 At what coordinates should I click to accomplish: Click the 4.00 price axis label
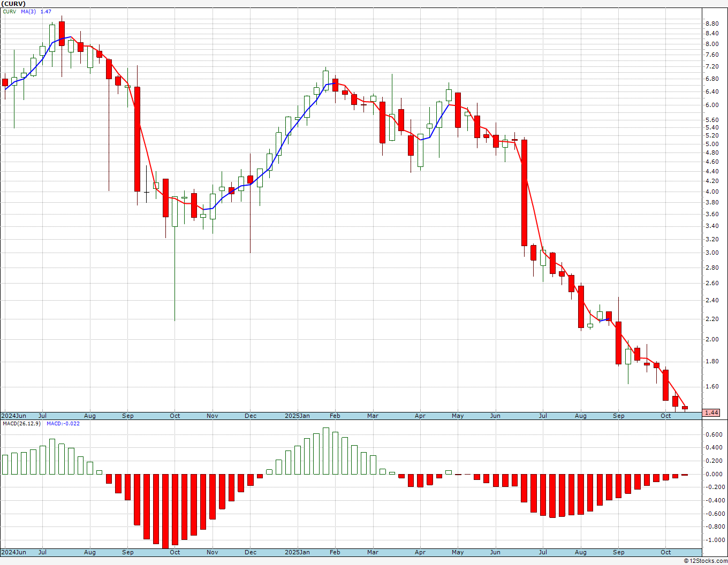[x=712, y=192]
